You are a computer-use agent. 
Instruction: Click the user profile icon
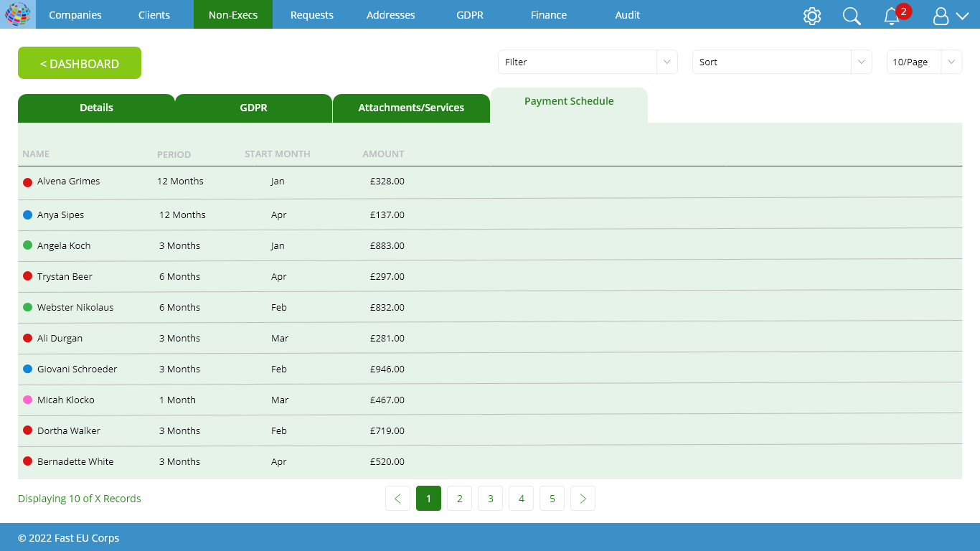pyautogui.click(x=941, y=17)
